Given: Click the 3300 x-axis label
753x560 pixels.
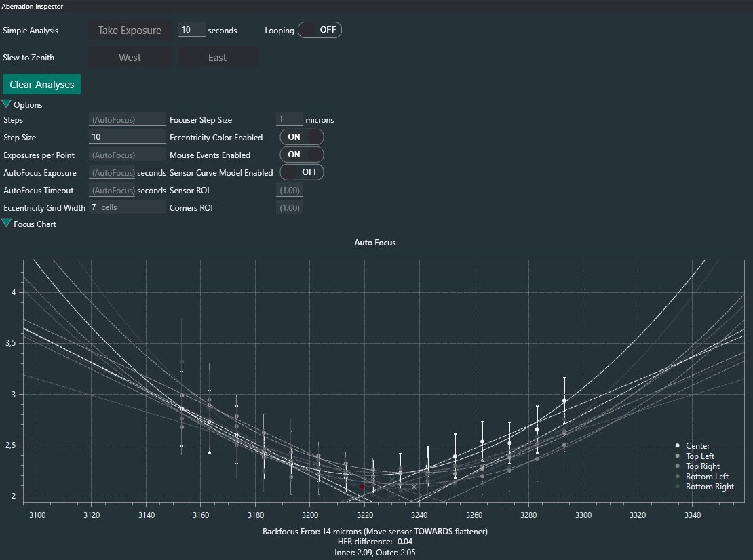Looking at the screenshot, I should tap(583, 515).
